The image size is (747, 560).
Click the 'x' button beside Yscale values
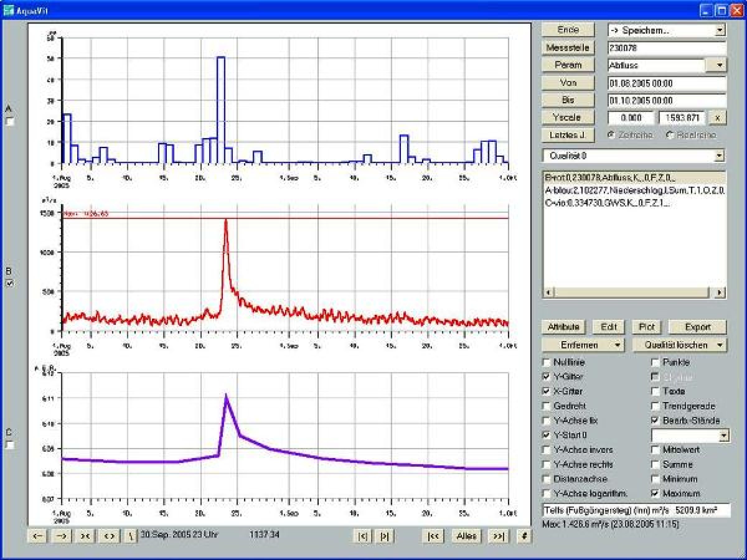coord(717,118)
